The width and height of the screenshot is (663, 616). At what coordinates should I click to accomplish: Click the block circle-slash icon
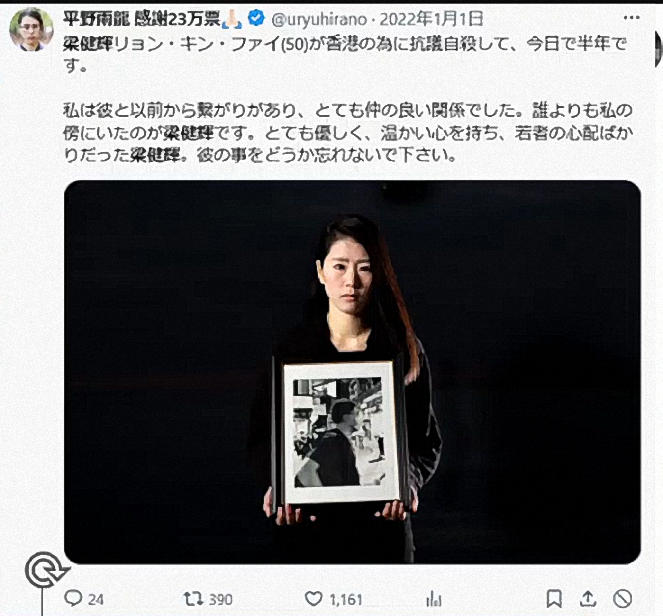pos(622,599)
